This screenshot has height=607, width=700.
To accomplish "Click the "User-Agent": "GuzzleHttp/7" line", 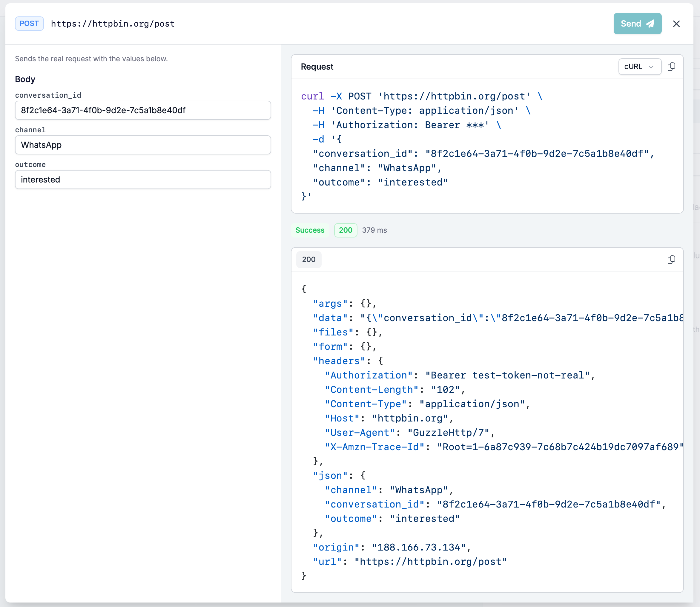I will click(410, 433).
